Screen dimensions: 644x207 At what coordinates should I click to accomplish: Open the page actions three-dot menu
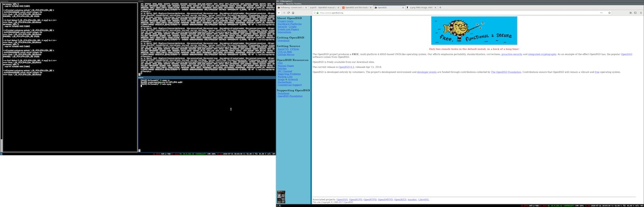click(602, 13)
